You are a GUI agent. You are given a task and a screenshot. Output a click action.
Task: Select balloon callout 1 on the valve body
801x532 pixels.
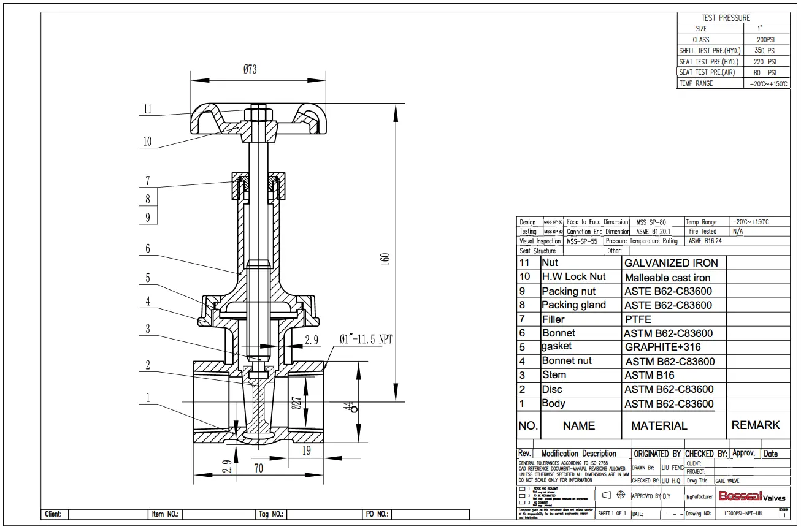click(x=148, y=397)
